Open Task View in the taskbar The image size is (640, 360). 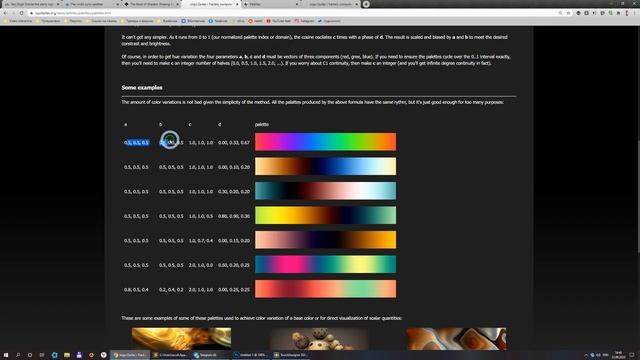click(x=42, y=355)
